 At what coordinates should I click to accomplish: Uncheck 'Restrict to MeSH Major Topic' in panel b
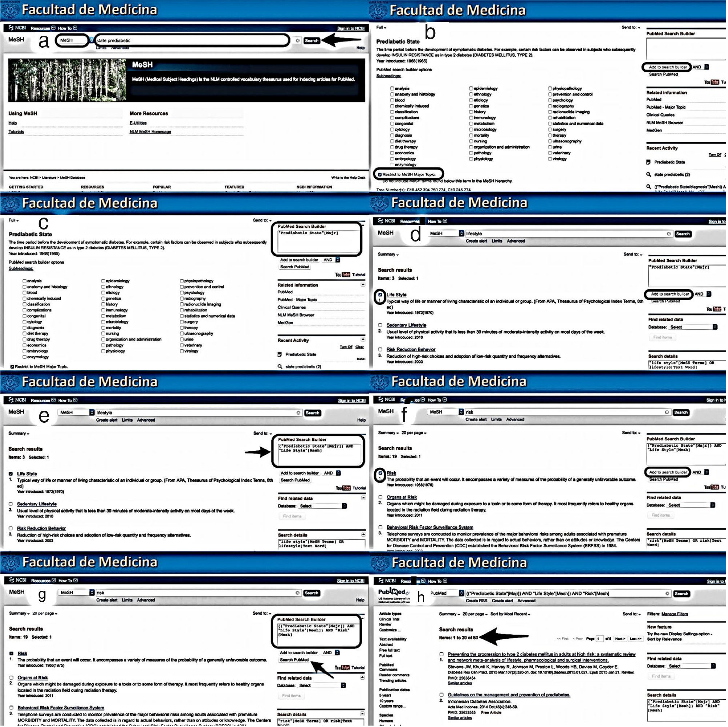pyautogui.click(x=380, y=175)
